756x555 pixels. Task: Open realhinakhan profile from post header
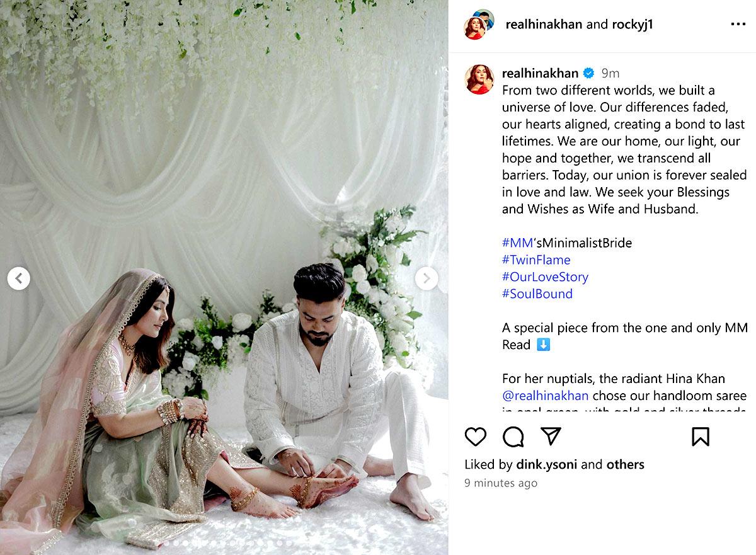tap(544, 25)
